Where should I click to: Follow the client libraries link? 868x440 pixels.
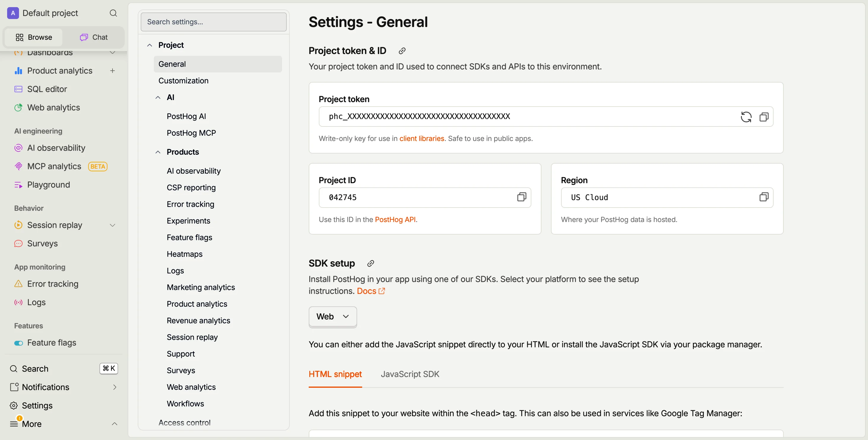(x=422, y=138)
